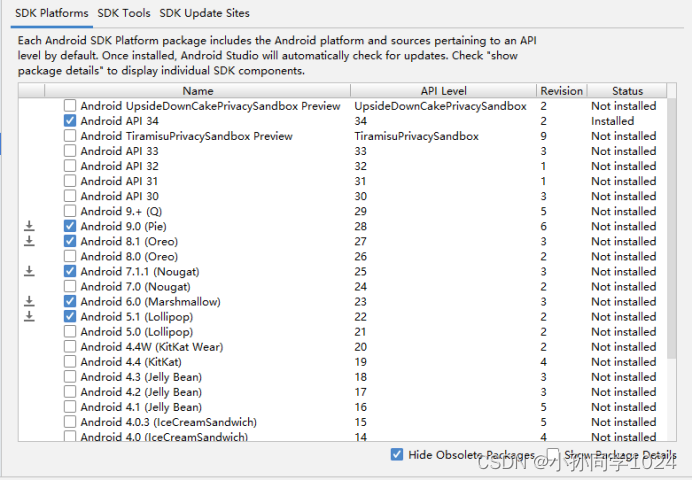This screenshot has width=692, height=481.
Task: Sort by the API Level column header
Action: click(444, 90)
